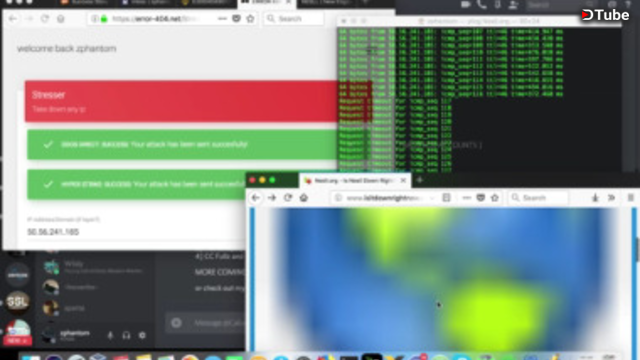Go forward in the isitdownrightnow browser window
Viewport: 640px width, 360px height.
272,198
